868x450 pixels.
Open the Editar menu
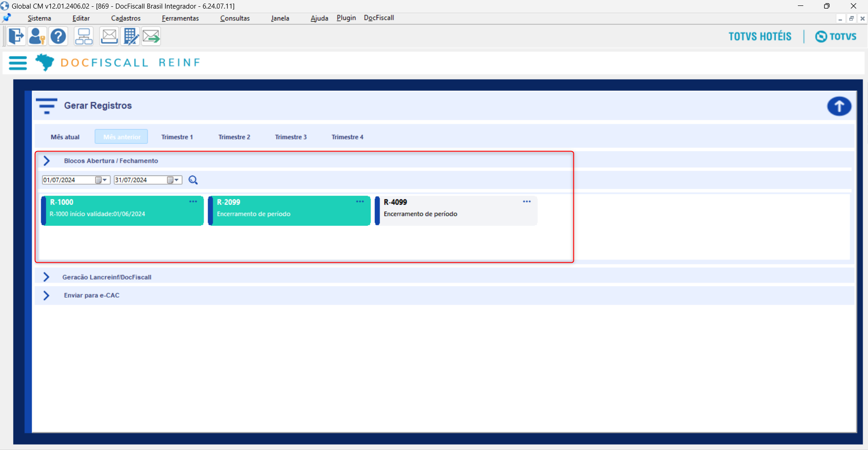pyautogui.click(x=81, y=18)
